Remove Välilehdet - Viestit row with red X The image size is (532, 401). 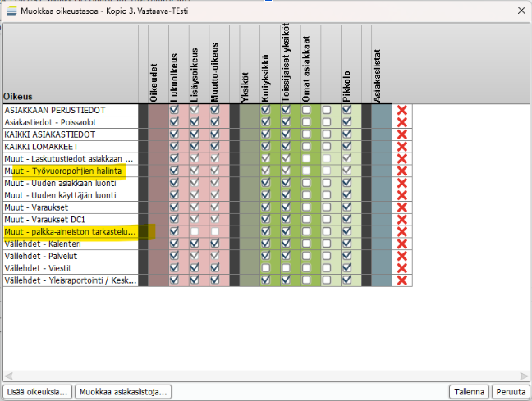coord(402,268)
